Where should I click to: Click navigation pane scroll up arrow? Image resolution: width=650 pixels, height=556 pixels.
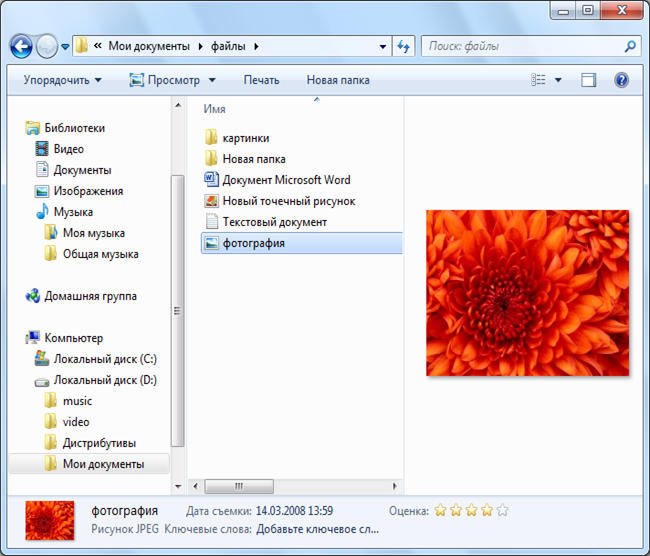click(x=178, y=105)
